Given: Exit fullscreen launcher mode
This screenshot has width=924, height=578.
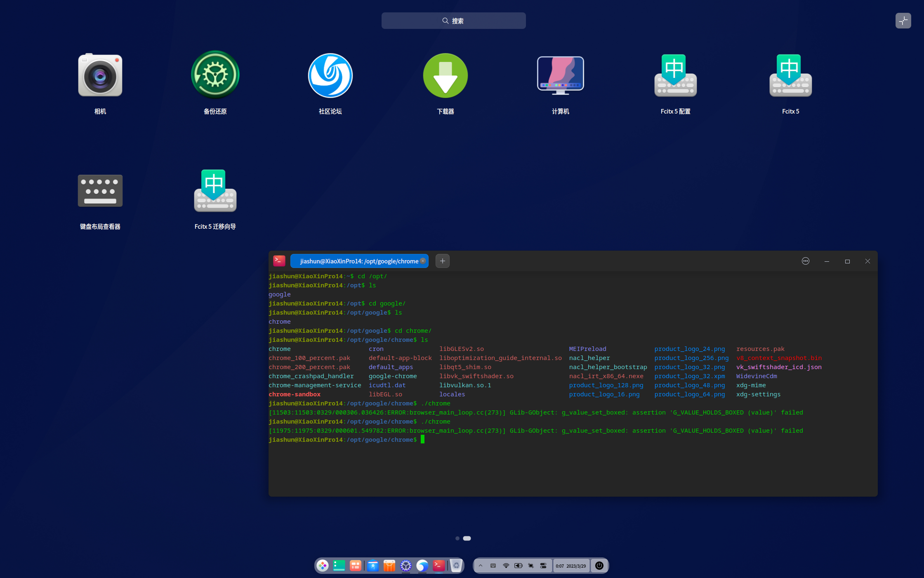Looking at the screenshot, I should (x=903, y=21).
